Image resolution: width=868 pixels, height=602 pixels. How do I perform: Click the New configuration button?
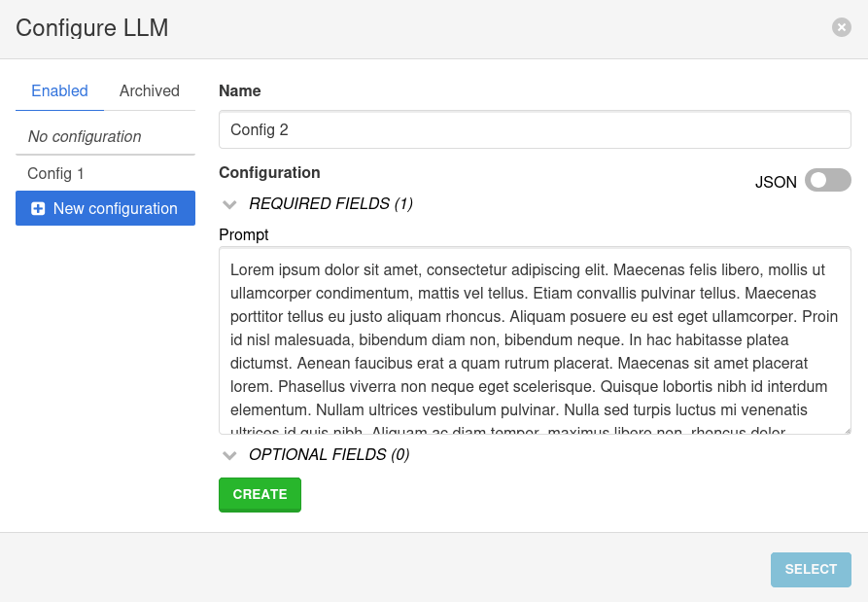[x=105, y=208]
